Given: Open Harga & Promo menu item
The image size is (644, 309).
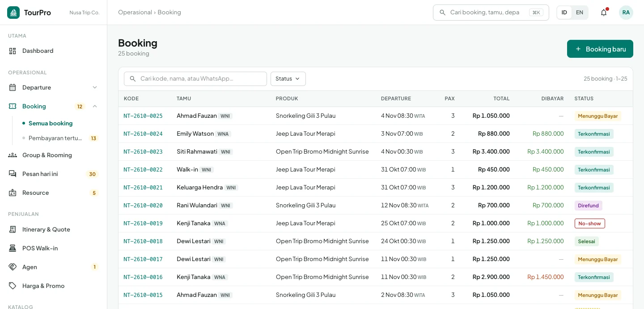Looking at the screenshot, I should 54,286.
